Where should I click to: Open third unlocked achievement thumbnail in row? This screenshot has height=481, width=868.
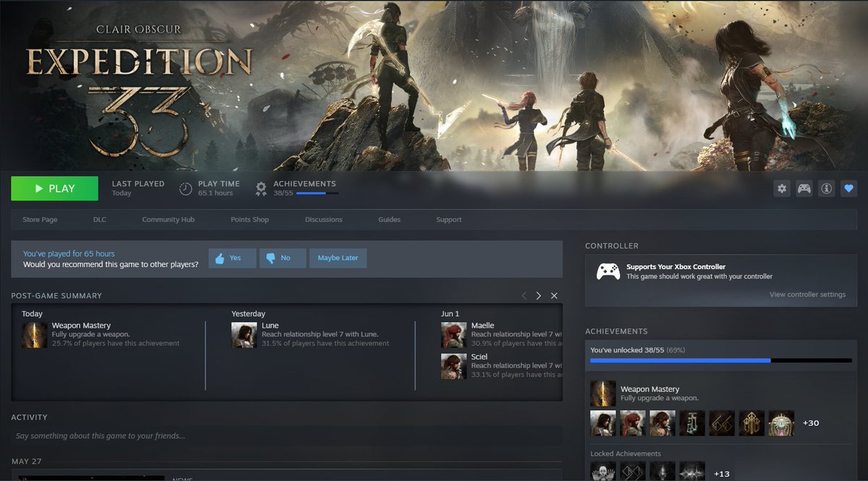click(663, 423)
